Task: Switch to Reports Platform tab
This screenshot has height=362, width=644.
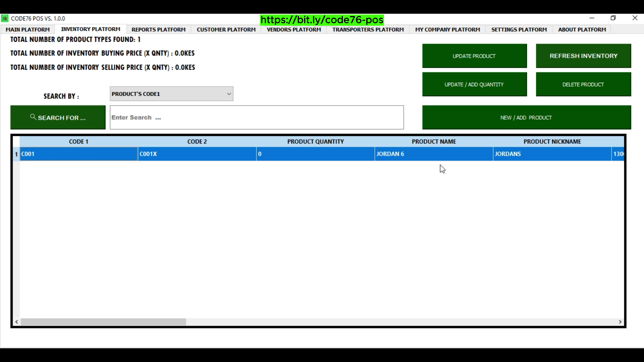Action: click(x=158, y=29)
